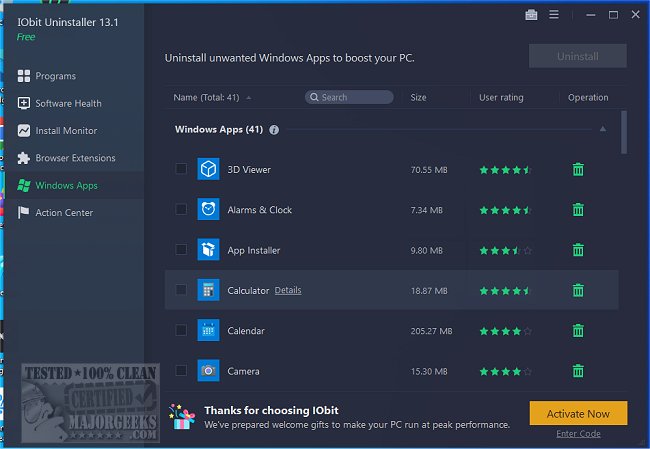Click the app list vertical scrollbar
This screenshot has height=449, width=650.
click(x=624, y=133)
